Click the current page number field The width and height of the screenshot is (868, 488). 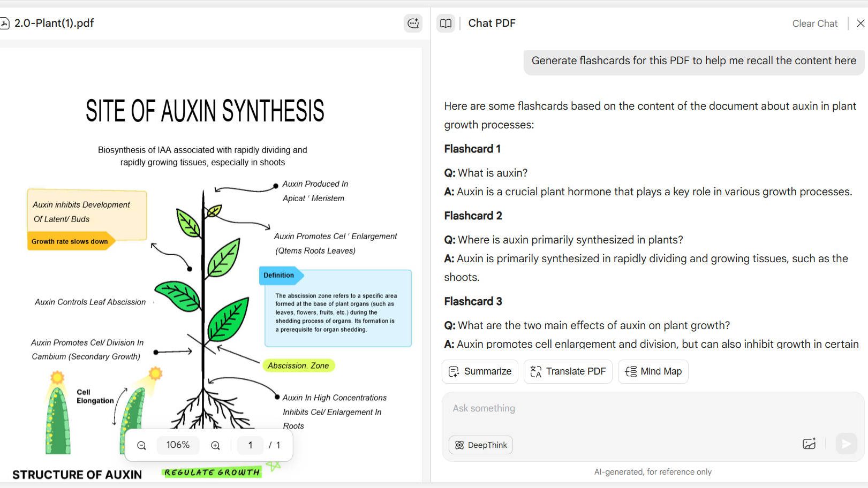[x=250, y=445]
